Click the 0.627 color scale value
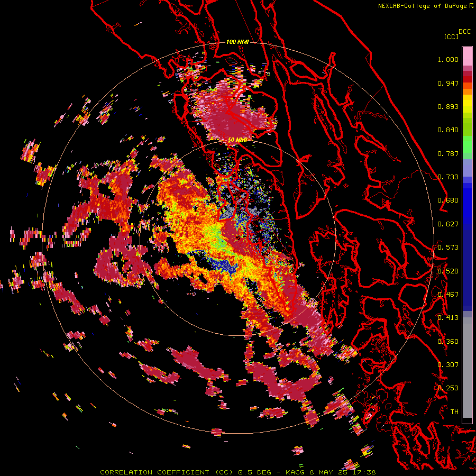 [x=448, y=224]
